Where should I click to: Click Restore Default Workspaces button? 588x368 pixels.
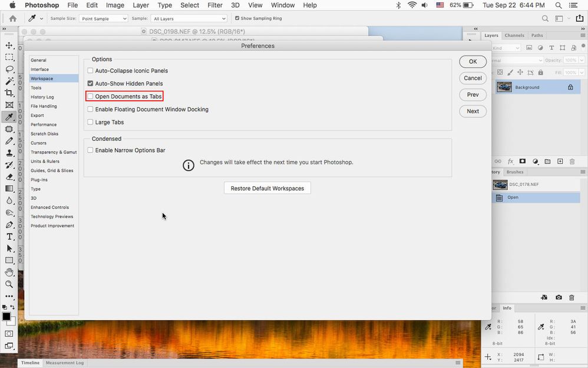click(x=267, y=188)
